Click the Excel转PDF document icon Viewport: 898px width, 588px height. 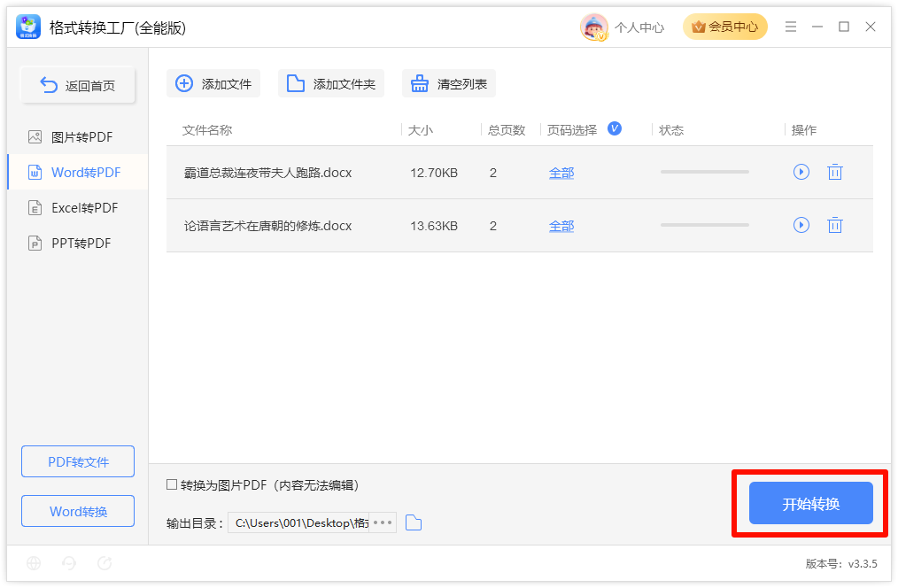click(x=35, y=208)
